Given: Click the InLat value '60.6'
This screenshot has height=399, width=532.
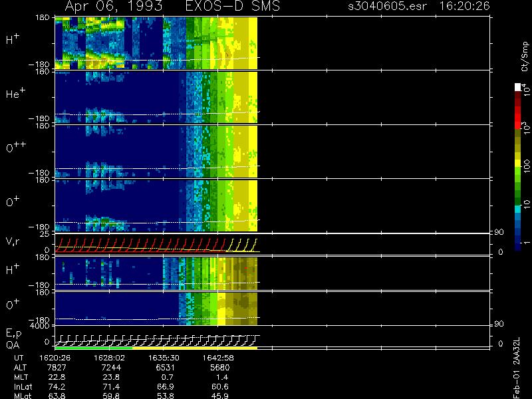Looking at the screenshot, I should click(x=220, y=386).
